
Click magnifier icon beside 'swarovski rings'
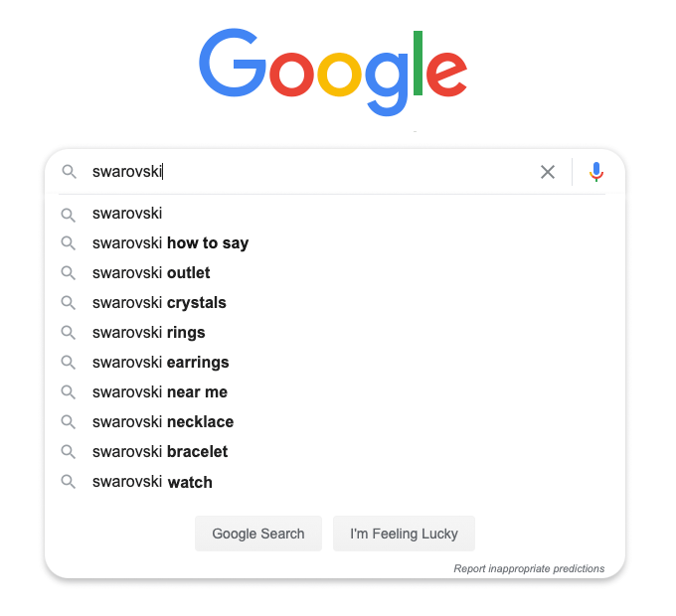click(69, 333)
